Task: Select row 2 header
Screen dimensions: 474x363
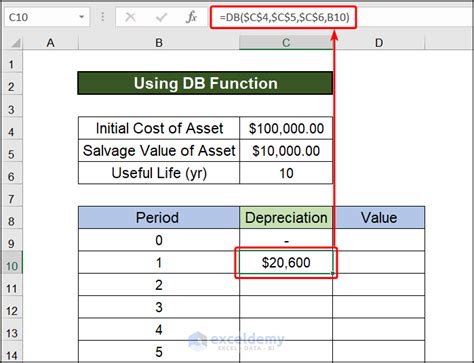Action: pos(12,87)
